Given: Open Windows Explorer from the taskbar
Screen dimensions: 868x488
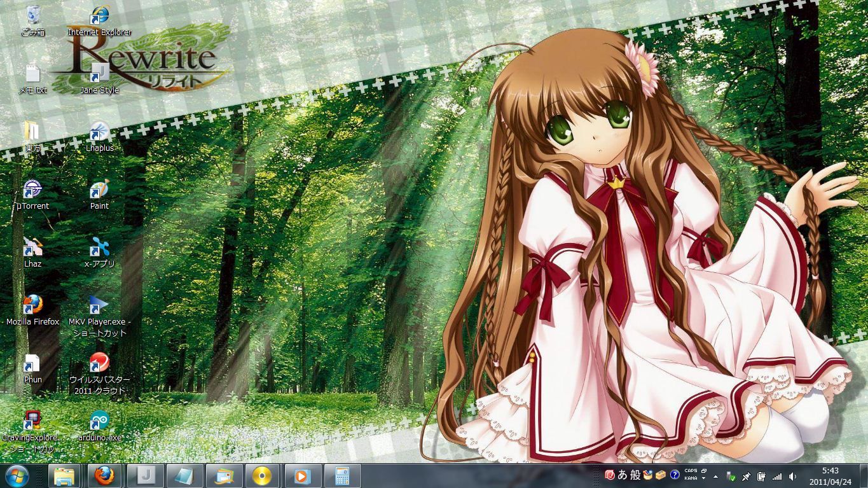Looking at the screenshot, I should point(64,476).
